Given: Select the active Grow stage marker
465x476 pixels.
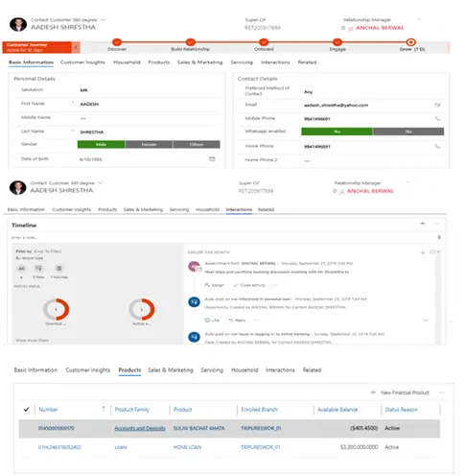Looking at the screenshot, I should [411, 42].
